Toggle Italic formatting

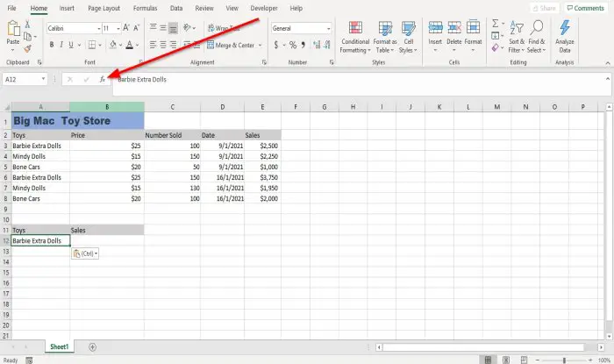[61, 45]
